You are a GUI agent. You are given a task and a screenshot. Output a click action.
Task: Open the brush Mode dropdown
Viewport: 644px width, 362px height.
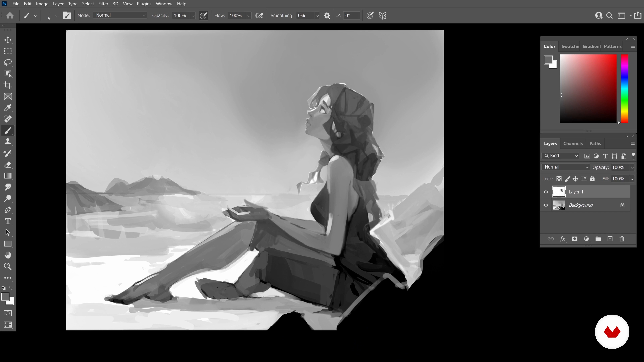120,15
